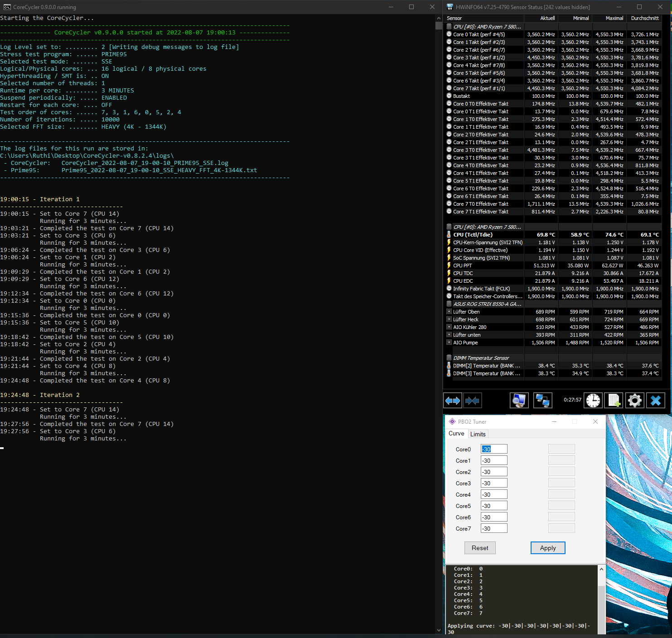This screenshot has width=672, height=638.
Task: Close HWiNFO sensors with blue X icon
Action: (x=656, y=401)
